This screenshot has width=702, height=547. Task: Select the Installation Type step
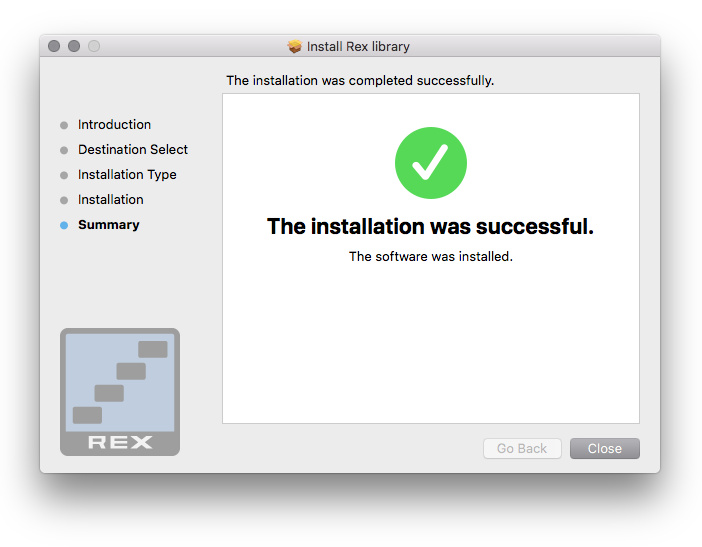pyautogui.click(x=127, y=175)
